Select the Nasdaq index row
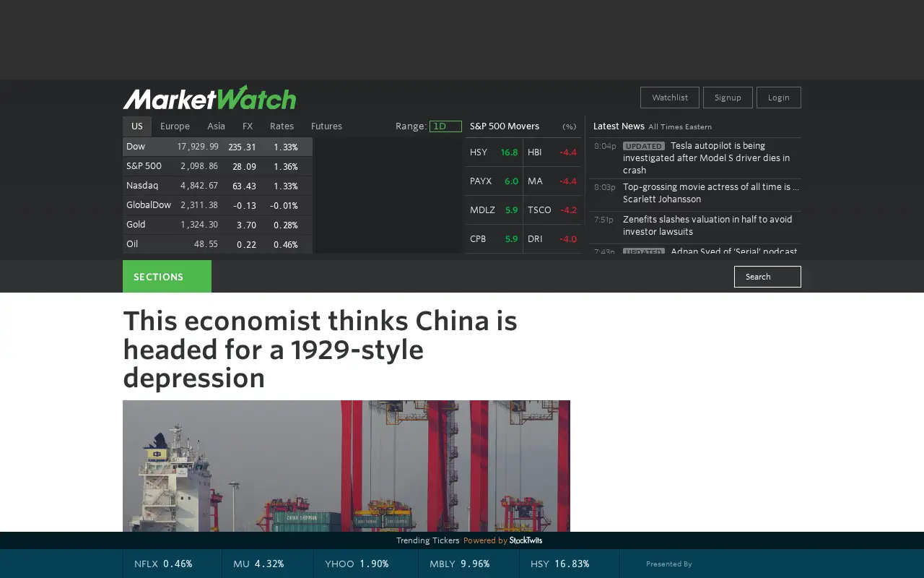 (x=217, y=186)
